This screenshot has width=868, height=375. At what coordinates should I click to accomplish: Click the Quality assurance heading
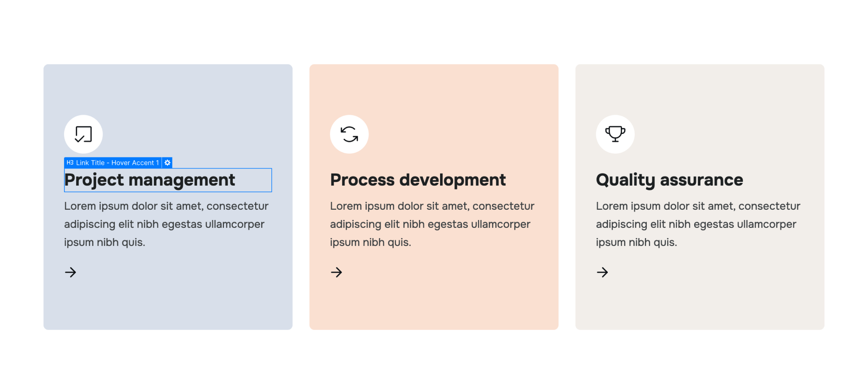[670, 180]
